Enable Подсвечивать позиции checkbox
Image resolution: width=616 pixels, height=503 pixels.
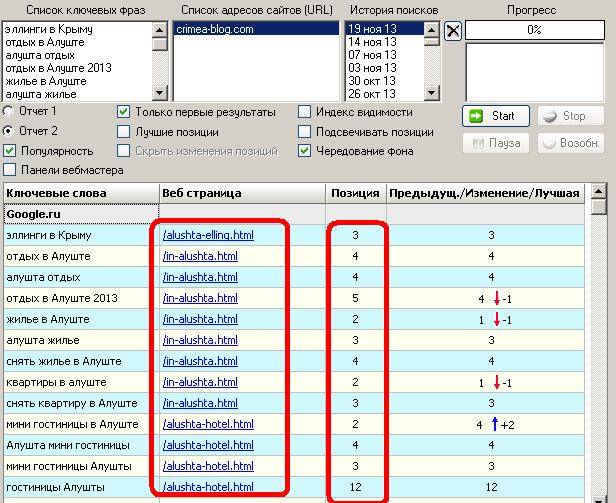click(x=304, y=132)
